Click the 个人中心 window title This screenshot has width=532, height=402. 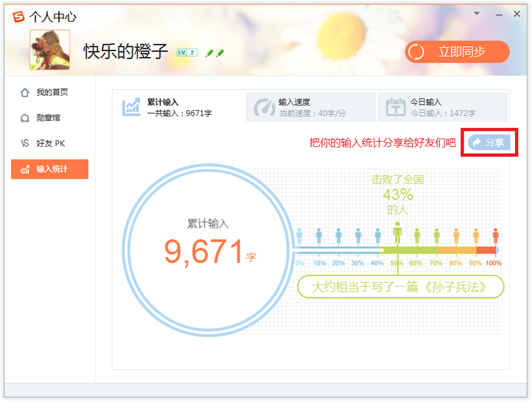[53, 16]
